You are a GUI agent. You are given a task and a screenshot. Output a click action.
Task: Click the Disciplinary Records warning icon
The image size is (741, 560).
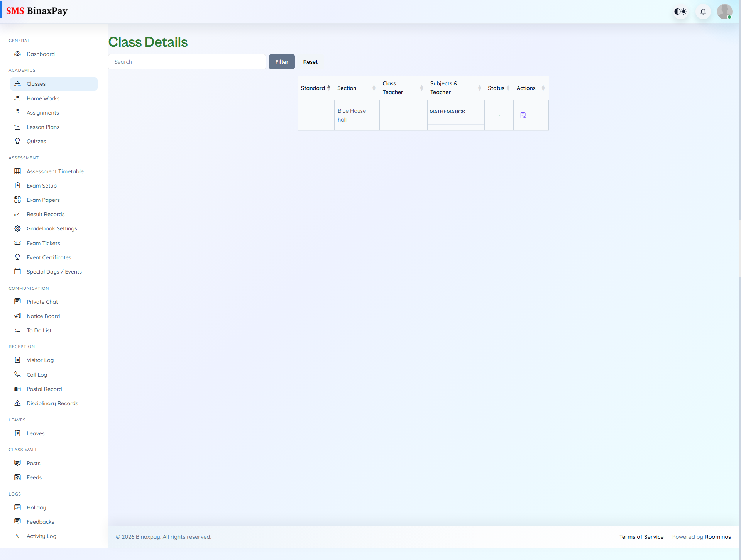pos(18,403)
